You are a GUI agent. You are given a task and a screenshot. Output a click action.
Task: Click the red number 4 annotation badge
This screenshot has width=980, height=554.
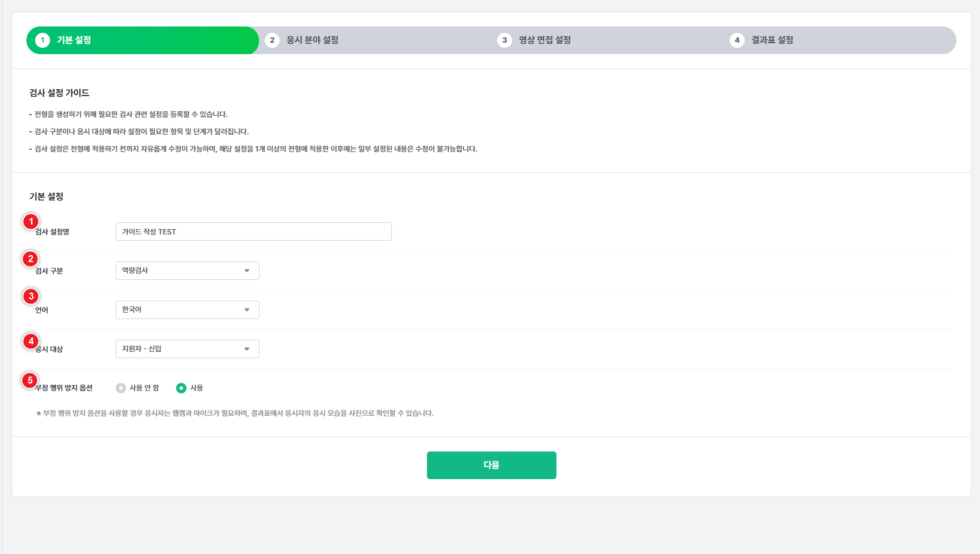(31, 341)
